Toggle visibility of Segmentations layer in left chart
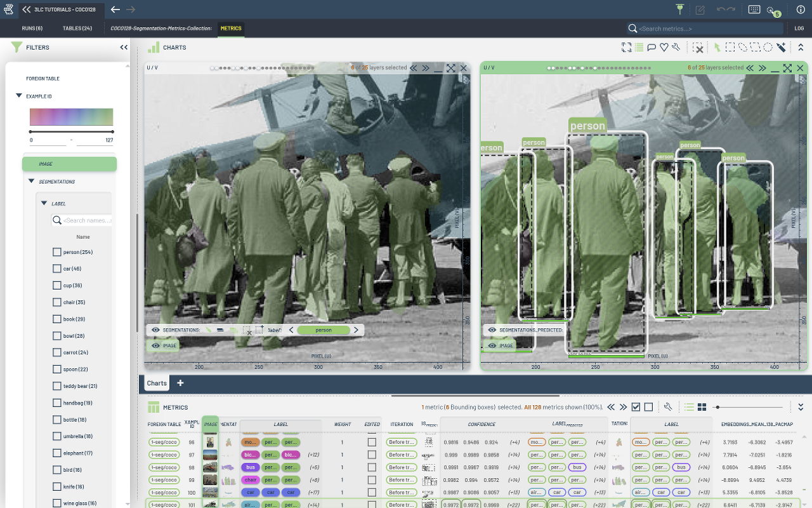The image size is (812, 508). coord(155,330)
